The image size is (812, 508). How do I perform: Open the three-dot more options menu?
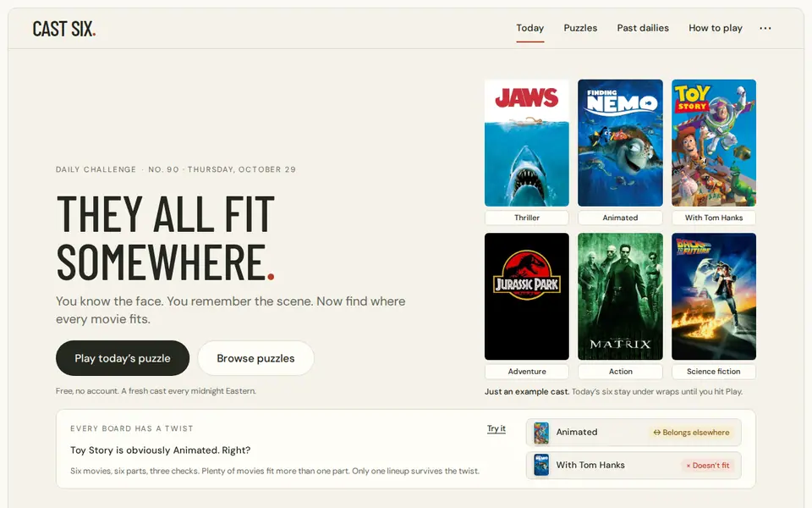(x=765, y=28)
